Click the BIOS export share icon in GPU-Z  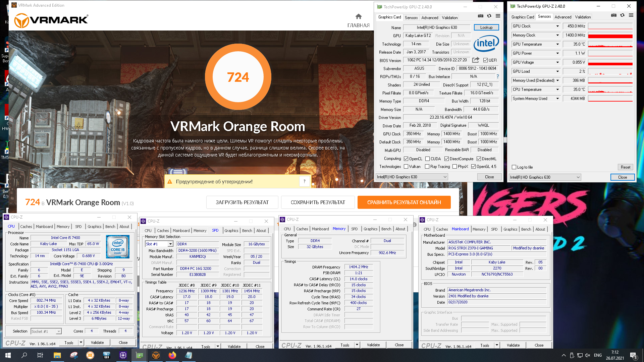476,60
